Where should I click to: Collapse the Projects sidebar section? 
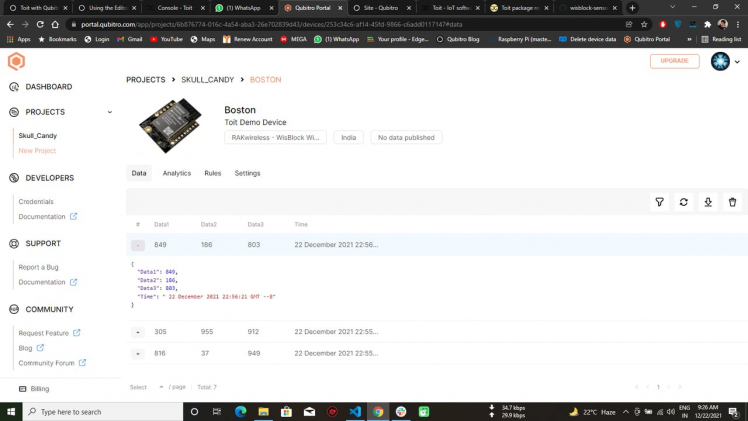pos(110,112)
